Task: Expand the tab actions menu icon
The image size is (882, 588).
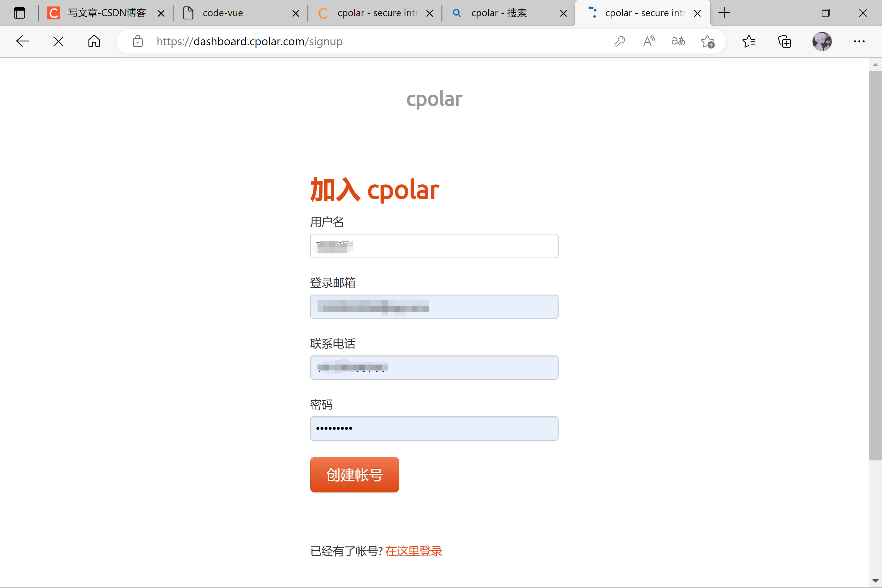Action: coord(19,13)
